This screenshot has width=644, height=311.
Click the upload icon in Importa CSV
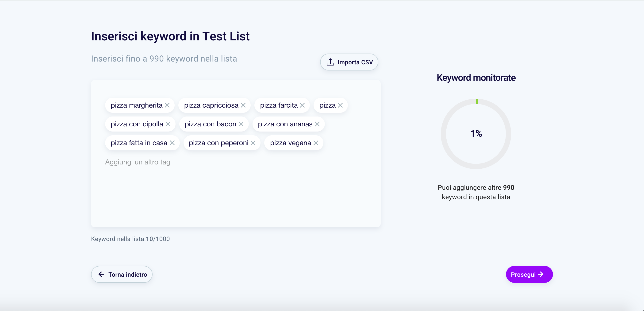(x=330, y=62)
